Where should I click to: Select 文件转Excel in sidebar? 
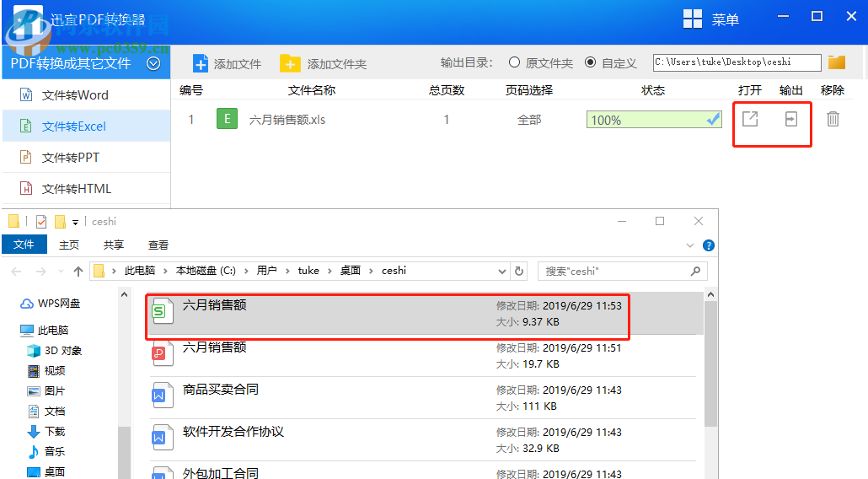(x=86, y=126)
